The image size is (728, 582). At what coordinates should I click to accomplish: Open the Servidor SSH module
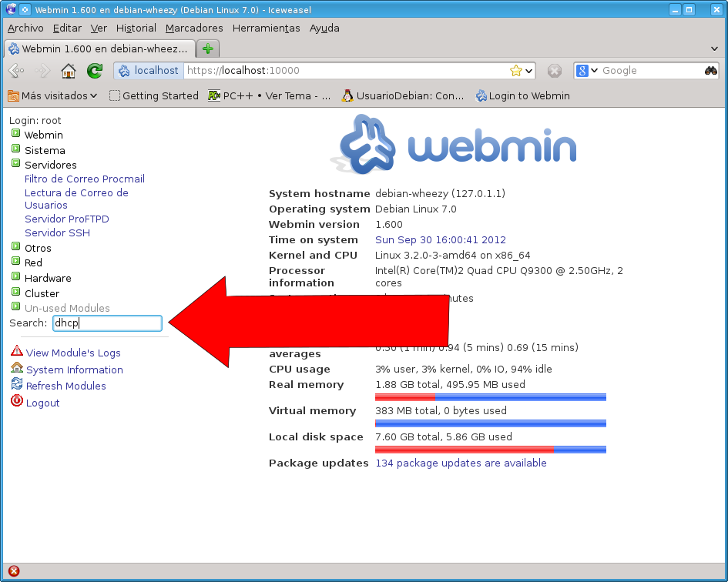(57, 233)
